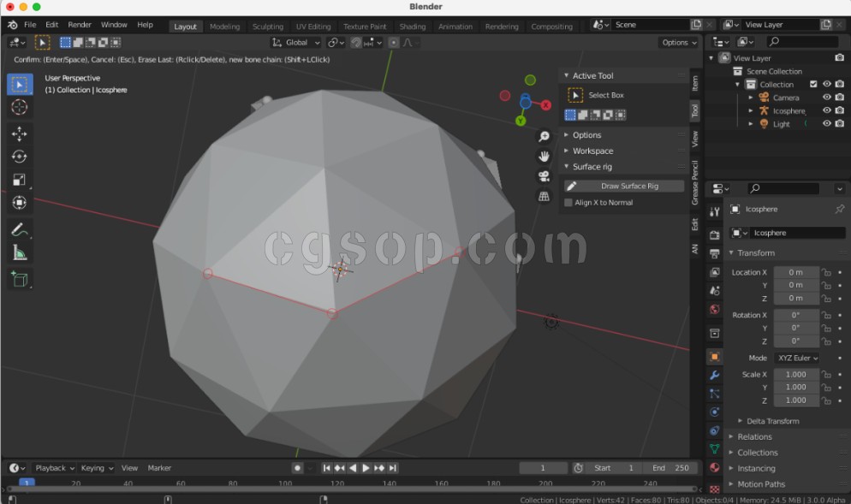Viewport: 851px width, 504px height.
Task: Activate the Transform tool
Action: point(20,202)
